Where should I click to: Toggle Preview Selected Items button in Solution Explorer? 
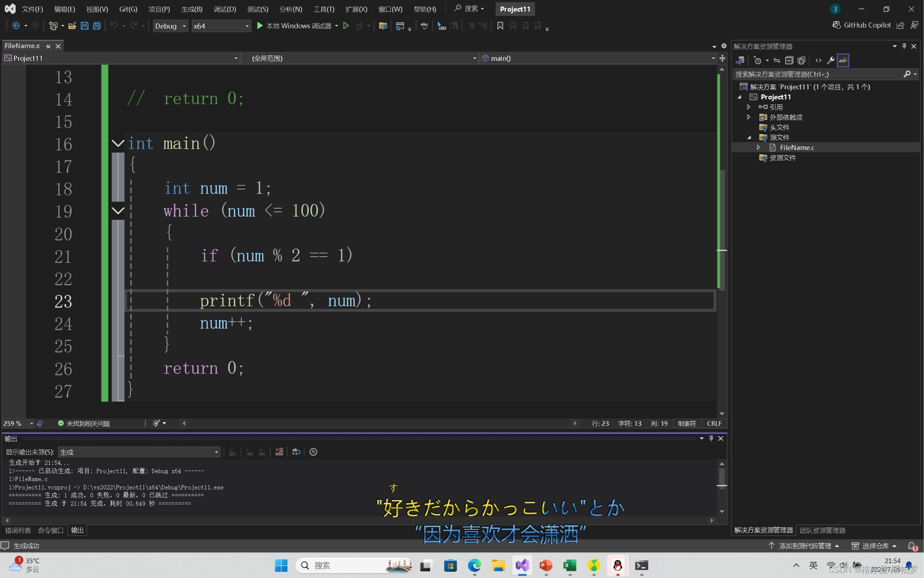[843, 60]
